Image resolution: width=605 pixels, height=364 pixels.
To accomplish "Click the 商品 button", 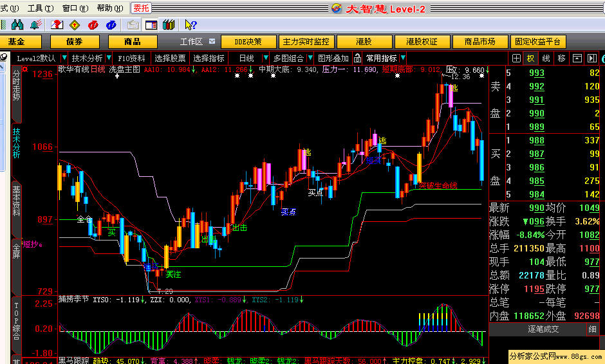I will (x=133, y=42).
